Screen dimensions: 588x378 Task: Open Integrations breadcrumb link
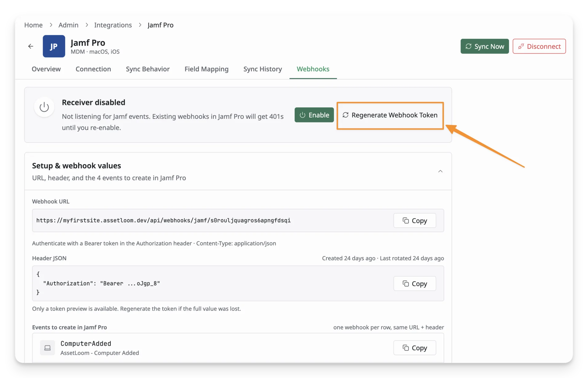(113, 25)
